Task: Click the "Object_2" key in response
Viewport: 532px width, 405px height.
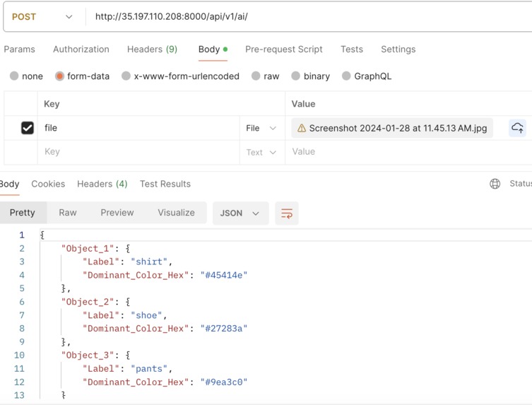Action: (x=88, y=302)
